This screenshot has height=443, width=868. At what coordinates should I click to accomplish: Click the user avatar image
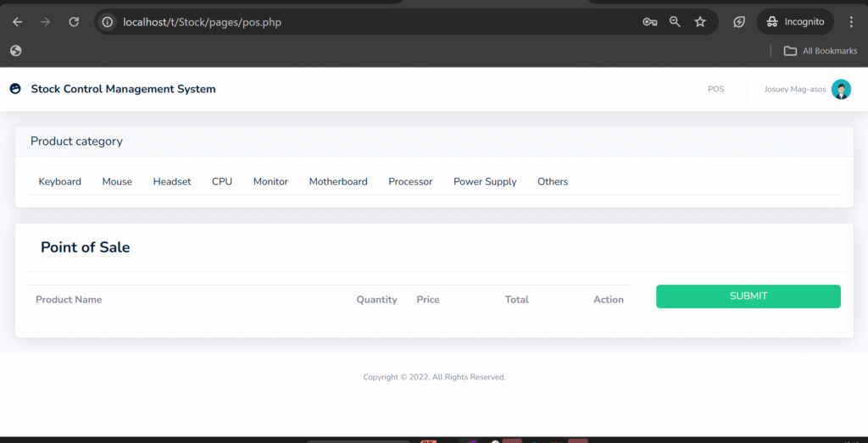pyautogui.click(x=841, y=89)
